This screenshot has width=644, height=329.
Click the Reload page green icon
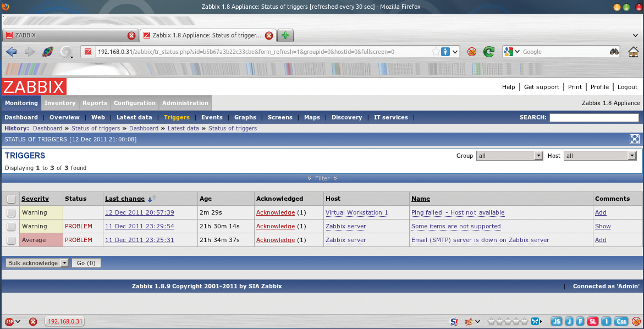point(488,52)
